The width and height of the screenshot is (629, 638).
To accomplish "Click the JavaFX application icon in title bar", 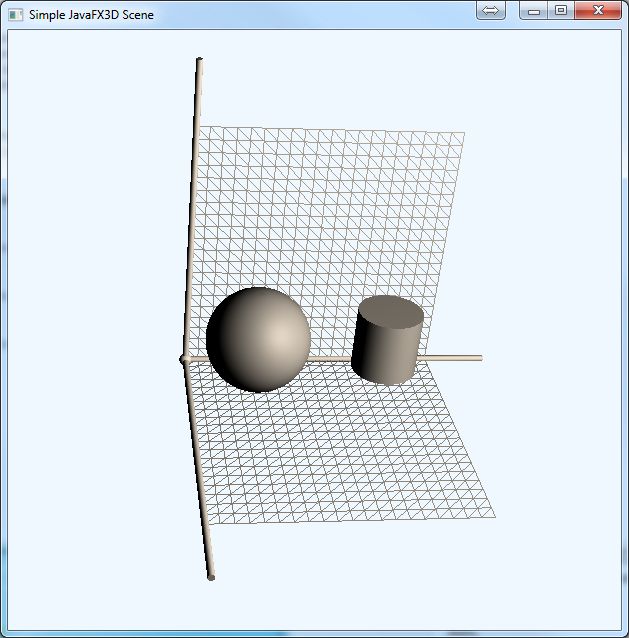I will click(x=16, y=15).
